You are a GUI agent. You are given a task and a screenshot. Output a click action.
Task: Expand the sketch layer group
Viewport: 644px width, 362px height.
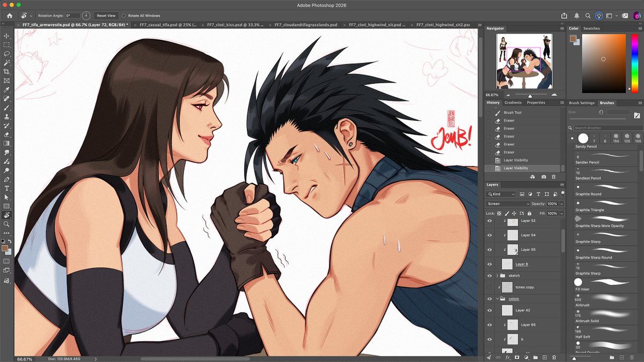pos(497,276)
